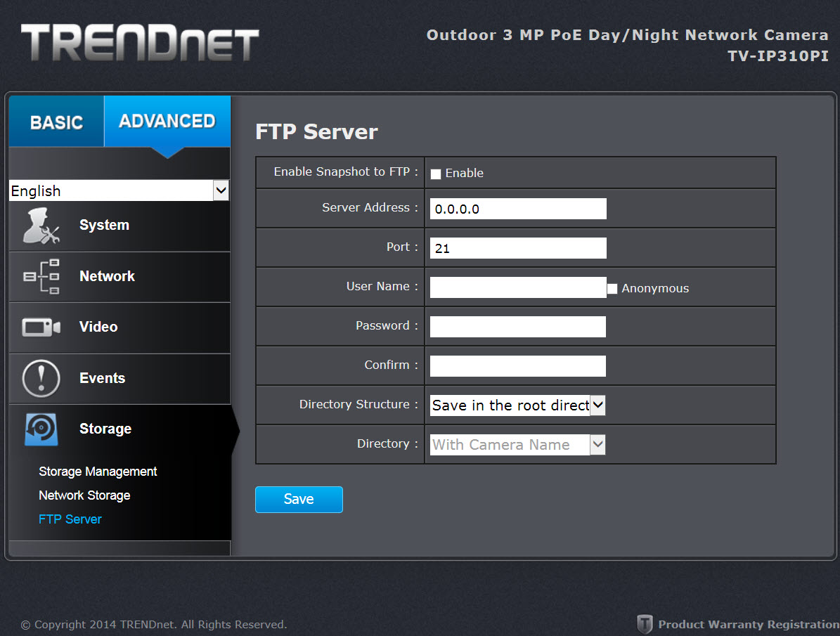Click the FTP Server page heading
The width and height of the screenshot is (840, 636).
coord(316,132)
